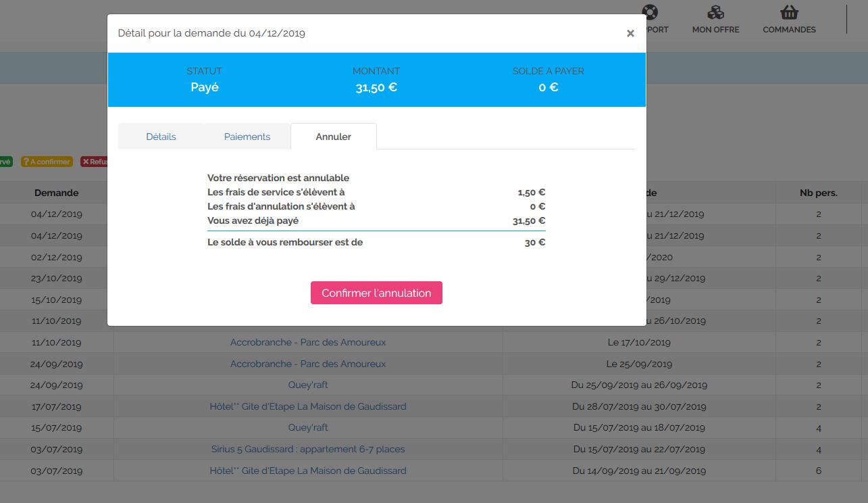Open Quey'raft link dated 24/09/2019
This screenshot has height=503, width=868.
coord(308,385)
